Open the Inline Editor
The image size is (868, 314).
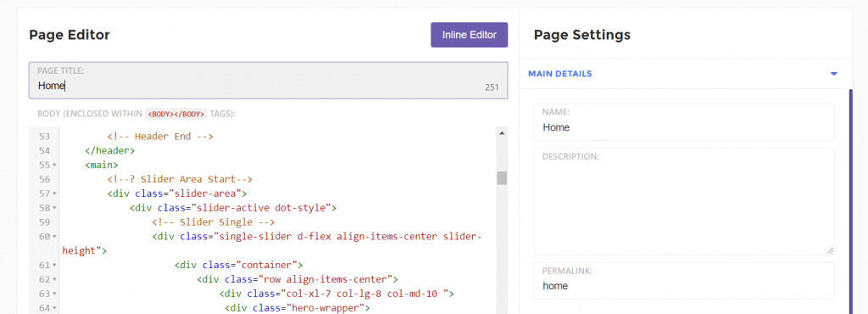click(469, 35)
